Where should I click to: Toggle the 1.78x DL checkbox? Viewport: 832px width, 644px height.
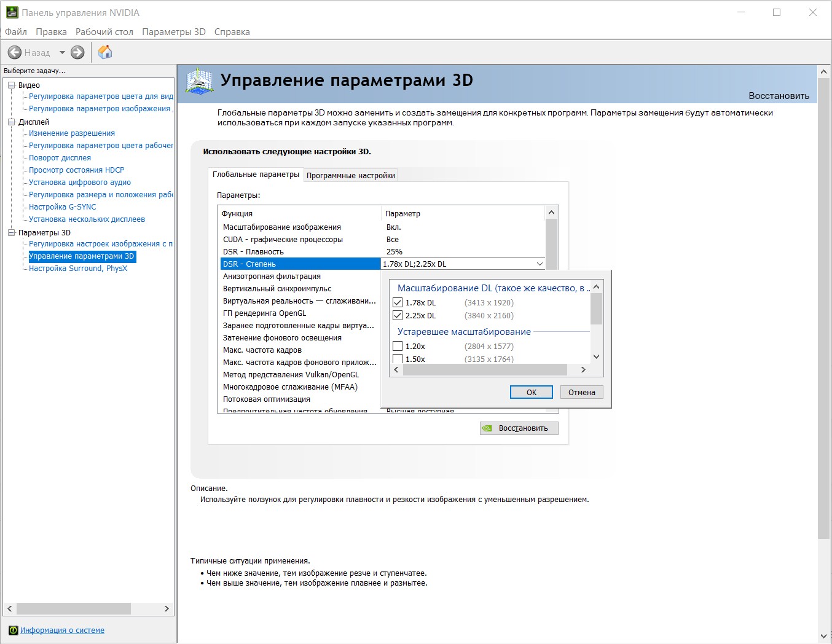pos(398,302)
